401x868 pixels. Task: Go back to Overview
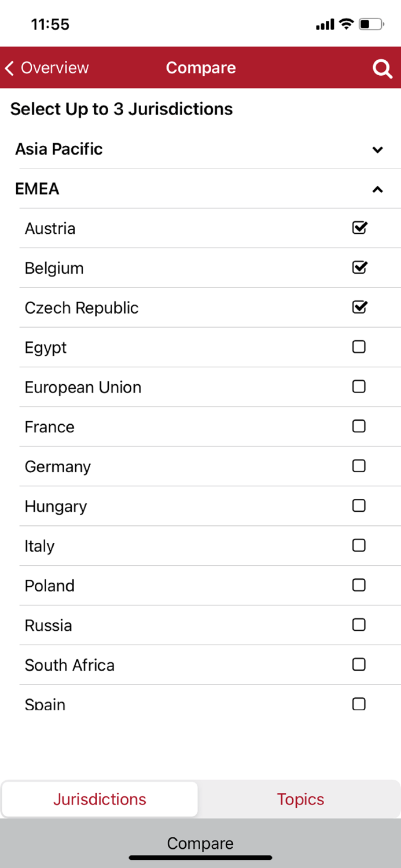click(x=47, y=68)
